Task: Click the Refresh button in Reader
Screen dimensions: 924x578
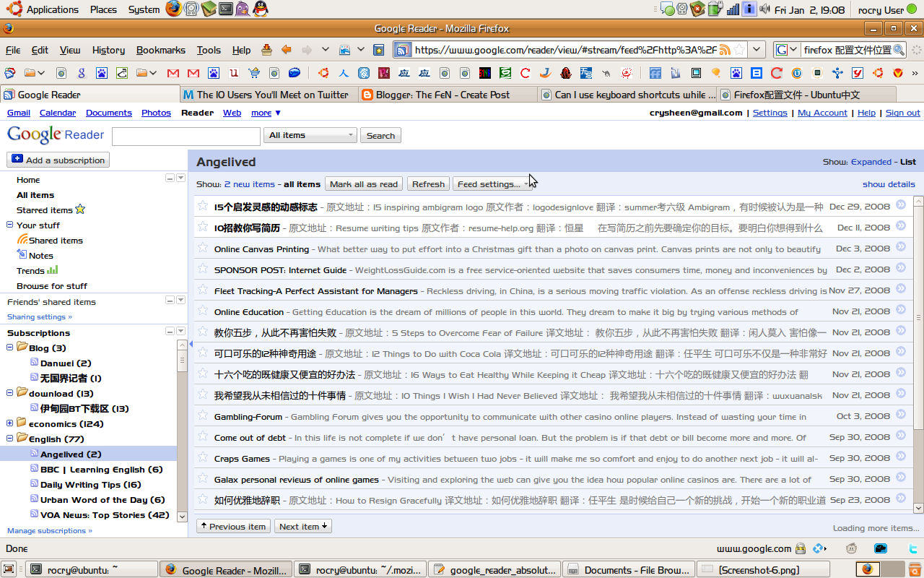Action: 428,184
